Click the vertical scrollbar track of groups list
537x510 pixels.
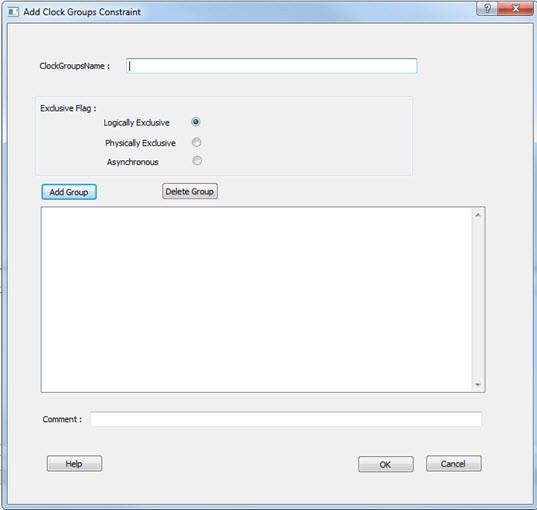[478, 300]
